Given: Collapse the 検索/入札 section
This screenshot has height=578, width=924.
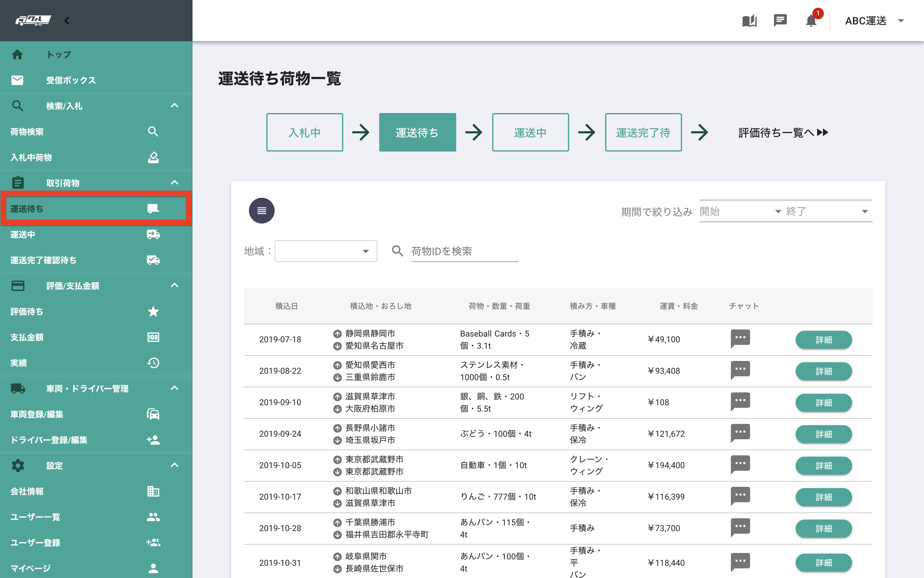Looking at the screenshot, I should [x=175, y=106].
